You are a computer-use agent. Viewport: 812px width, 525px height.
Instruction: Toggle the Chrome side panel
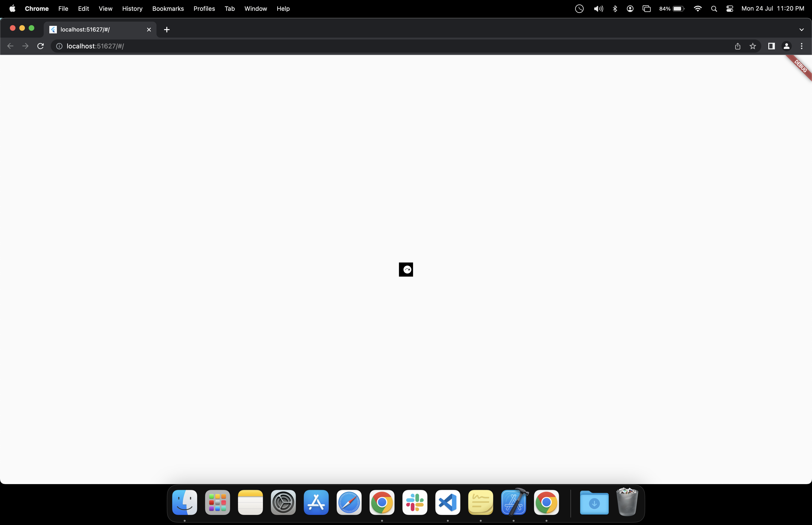[771, 46]
